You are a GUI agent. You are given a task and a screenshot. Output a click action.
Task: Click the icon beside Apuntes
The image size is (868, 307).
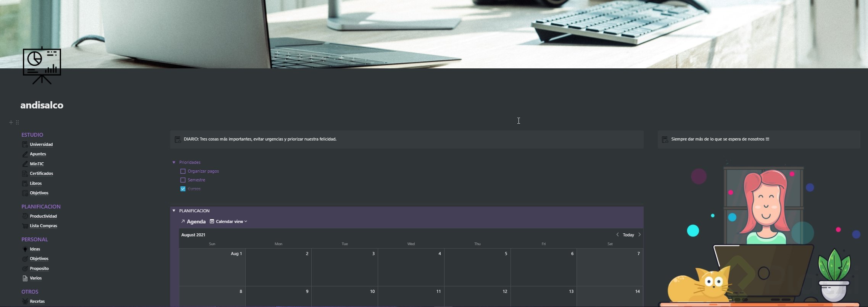[25, 154]
